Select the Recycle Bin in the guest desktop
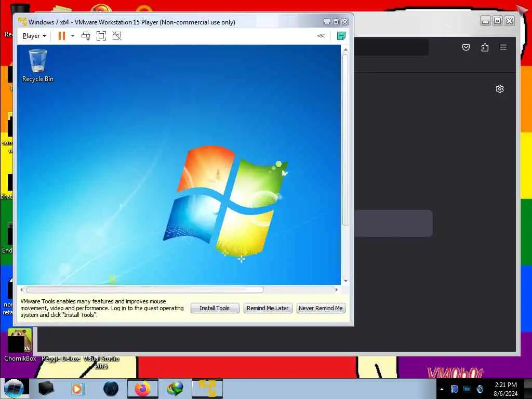Image resolution: width=532 pixels, height=399 pixels. point(37,66)
